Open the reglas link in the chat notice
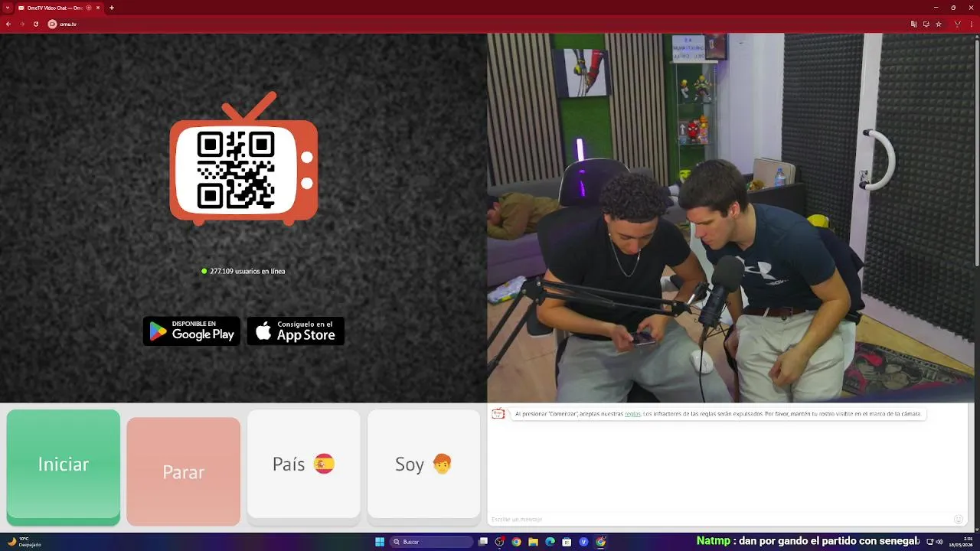Image resolution: width=980 pixels, height=551 pixels. click(632, 414)
